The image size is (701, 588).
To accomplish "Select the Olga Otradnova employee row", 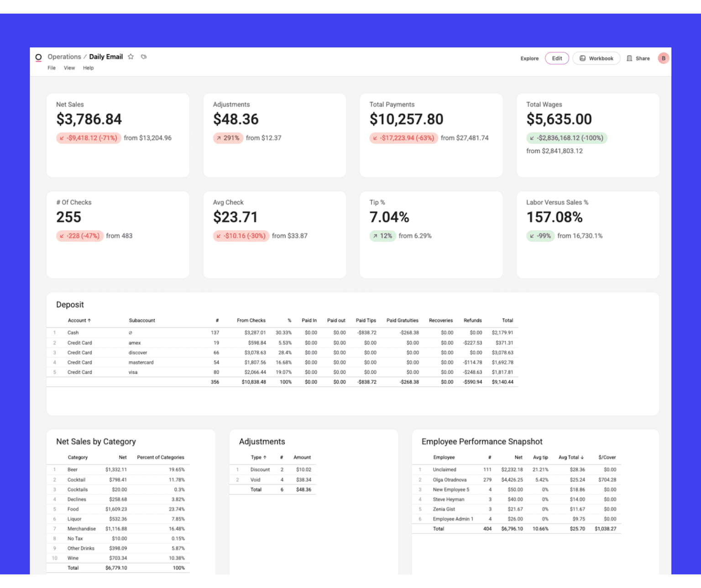I will point(450,480).
